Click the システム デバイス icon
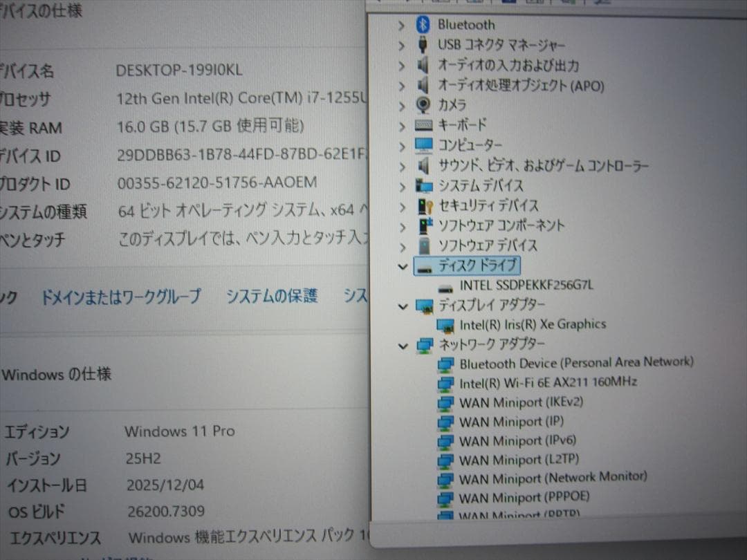The width and height of the screenshot is (747, 560). (x=424, y=185)
